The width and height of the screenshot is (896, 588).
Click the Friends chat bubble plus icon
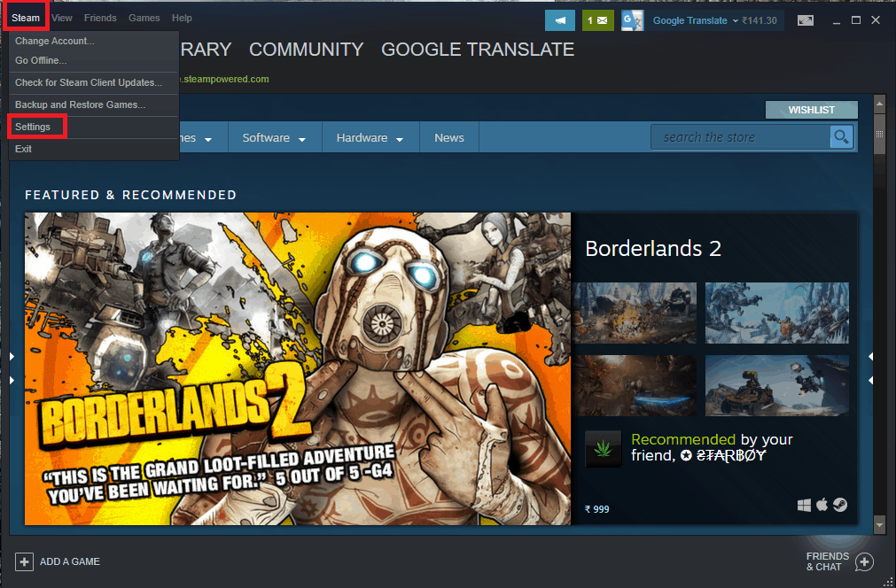point(864,561)
